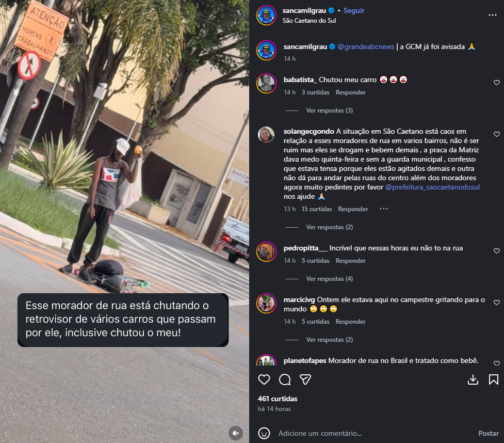Viewport: 504px width, 443px height.
Task: Focus the add comment text field
Action: 375,433
